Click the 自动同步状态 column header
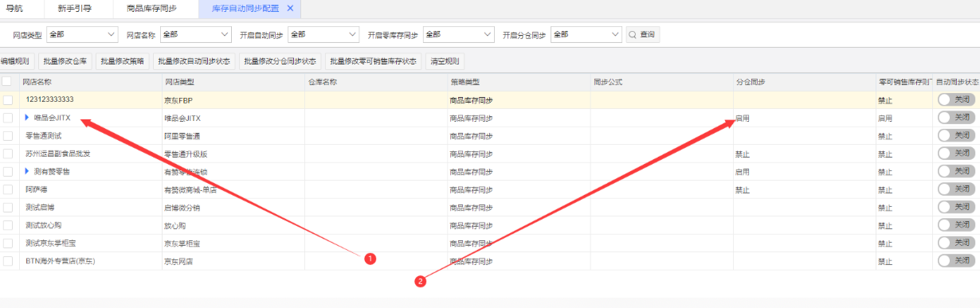This screenshot has height=308, width=980. 956,81
